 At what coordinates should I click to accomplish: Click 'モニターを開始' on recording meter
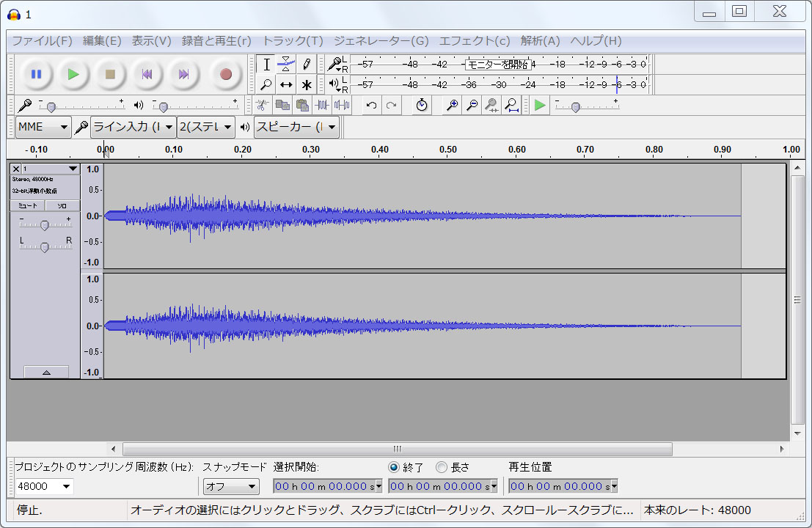tap(498, 65)
